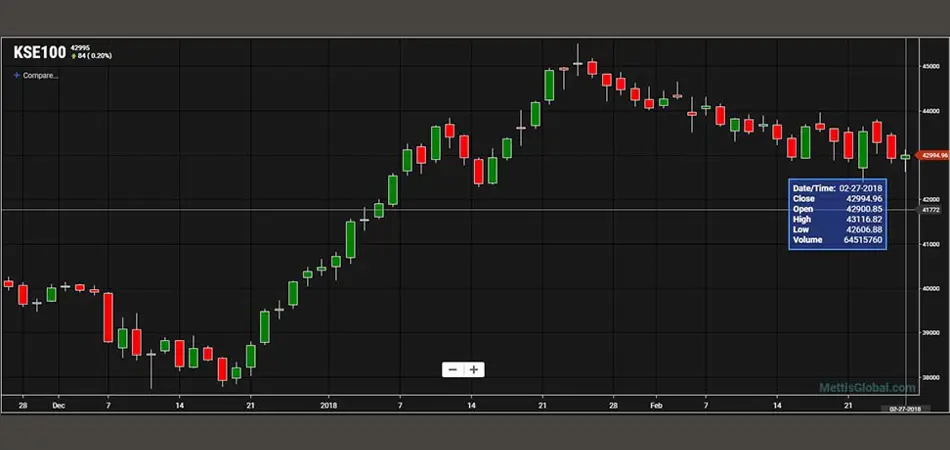
Task: Click the Volume 64515760 tooltip row
Action: coord(837,240)
